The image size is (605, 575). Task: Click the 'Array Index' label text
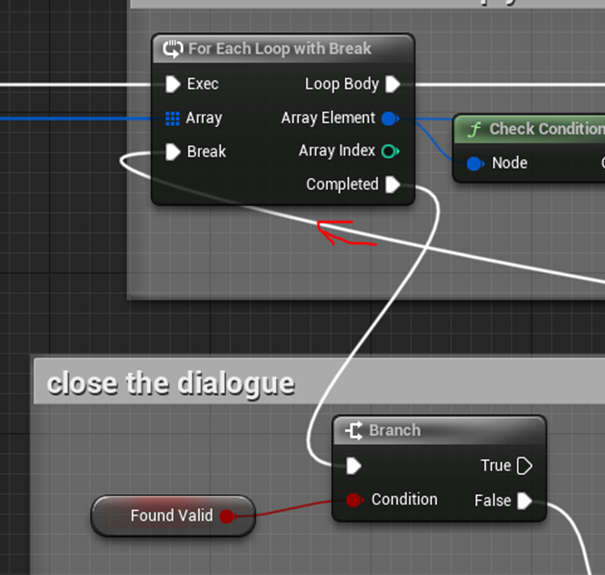point(337,151)
